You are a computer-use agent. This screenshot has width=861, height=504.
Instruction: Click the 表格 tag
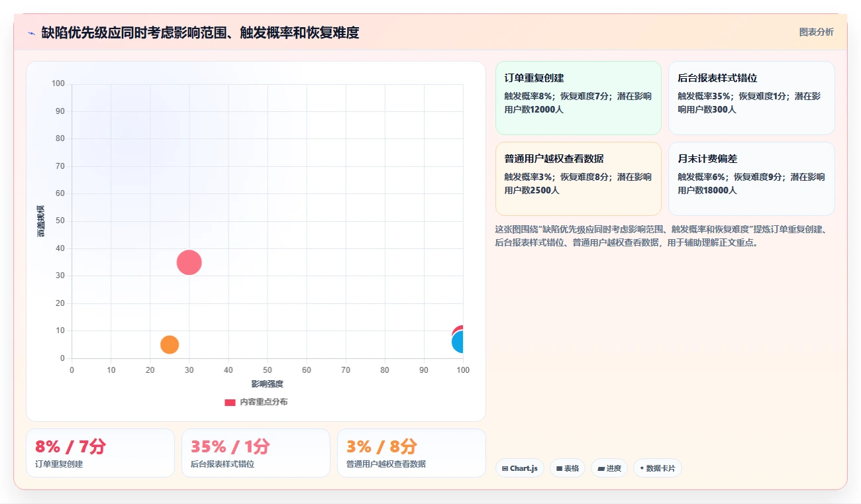(568, 468)
